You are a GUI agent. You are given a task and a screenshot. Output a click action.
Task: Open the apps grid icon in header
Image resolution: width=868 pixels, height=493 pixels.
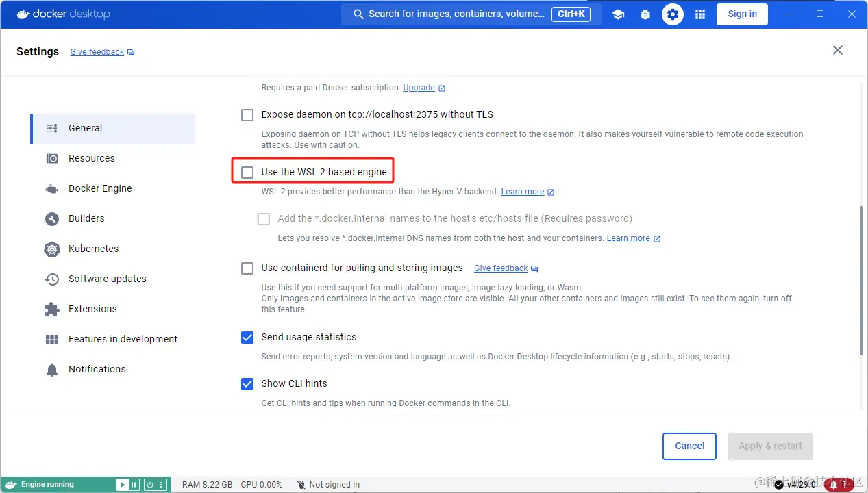tap(700, 14)
